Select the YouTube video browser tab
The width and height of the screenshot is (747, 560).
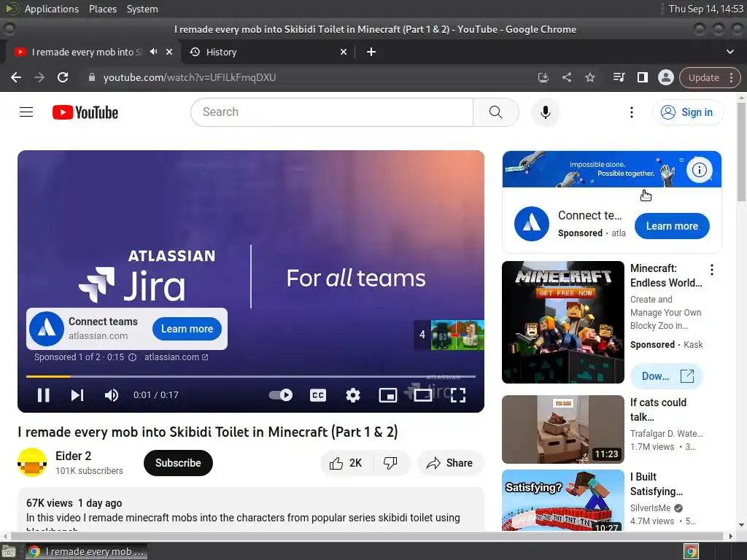(86, 52)
